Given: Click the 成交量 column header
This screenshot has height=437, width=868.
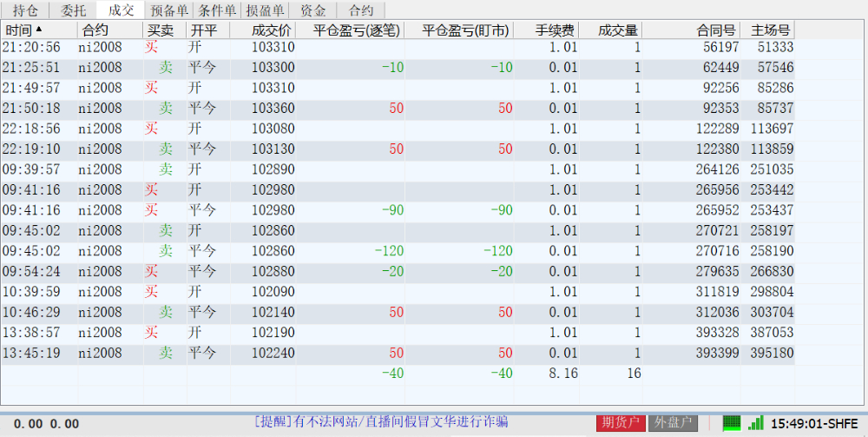Looking at the screenshot, I should click(x=610, y=30).
